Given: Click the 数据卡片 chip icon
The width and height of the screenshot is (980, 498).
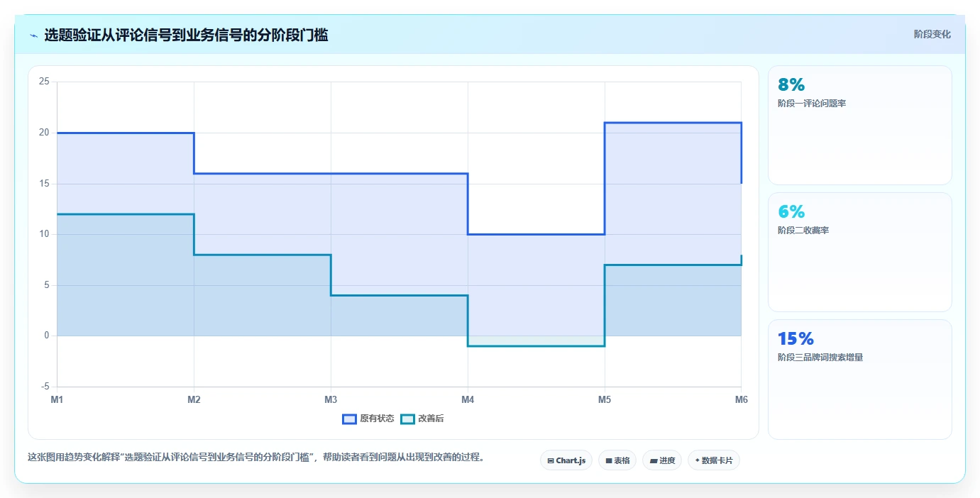Looking at the screenshot, I should pos(698,461).
